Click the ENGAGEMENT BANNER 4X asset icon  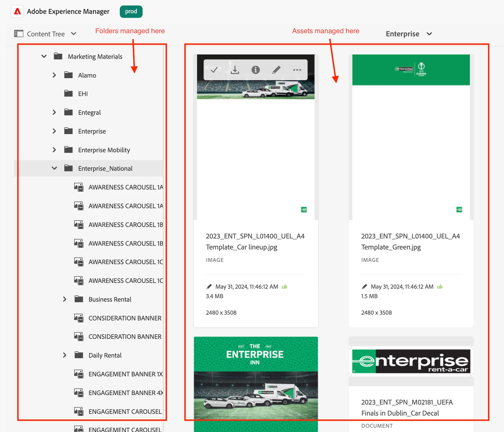[79, 393]
